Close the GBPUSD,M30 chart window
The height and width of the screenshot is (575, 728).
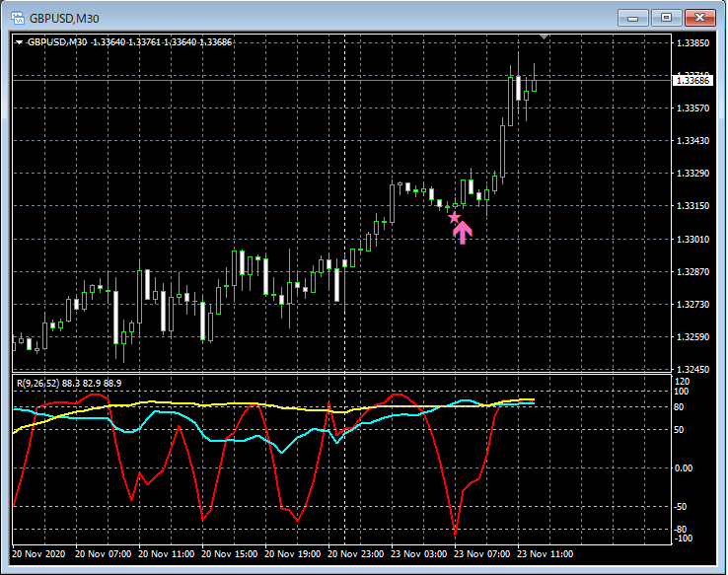pos(699,17)
